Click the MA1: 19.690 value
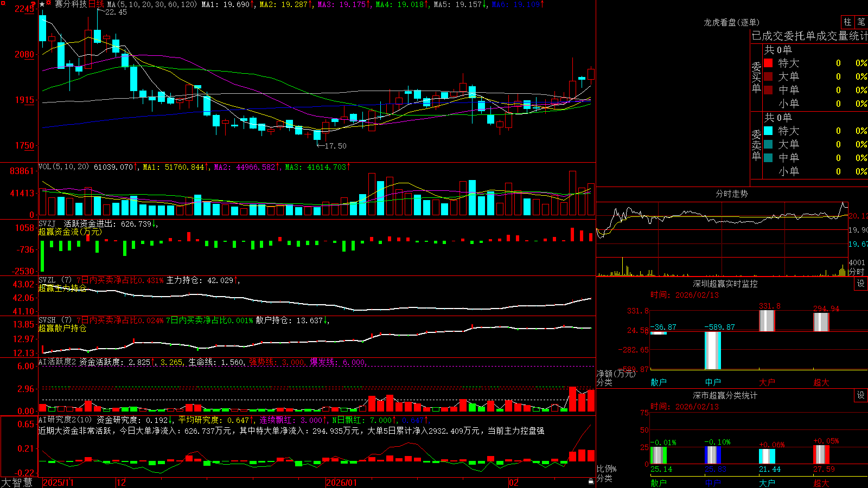This screenshot has height=488, width=868. click(226, 4)
